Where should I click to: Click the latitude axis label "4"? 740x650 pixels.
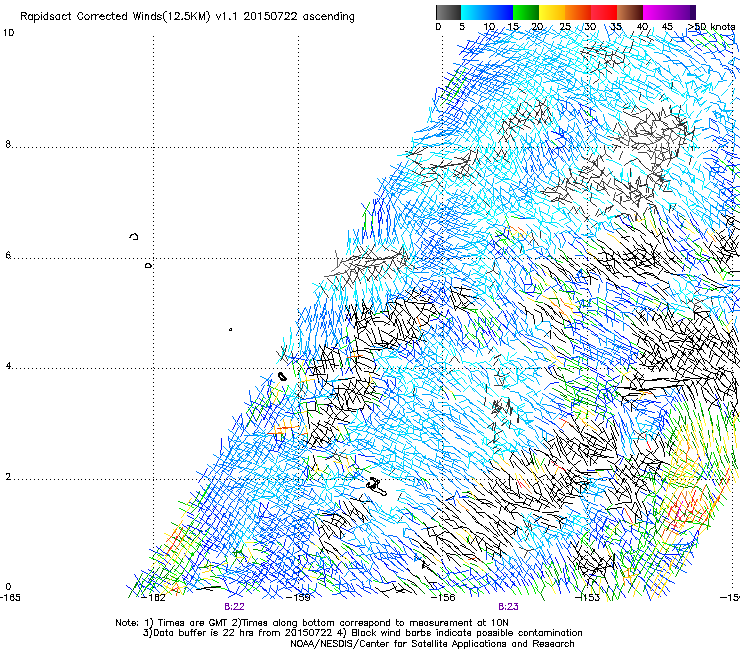8,366
